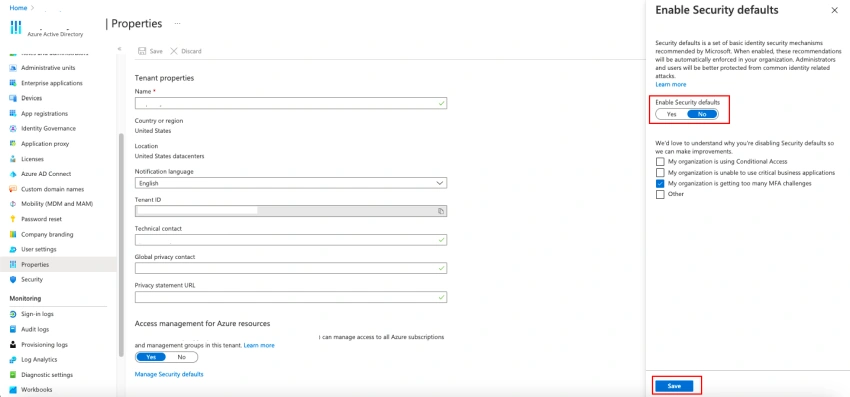Click the Devices sidebar icon

(13, 98)
